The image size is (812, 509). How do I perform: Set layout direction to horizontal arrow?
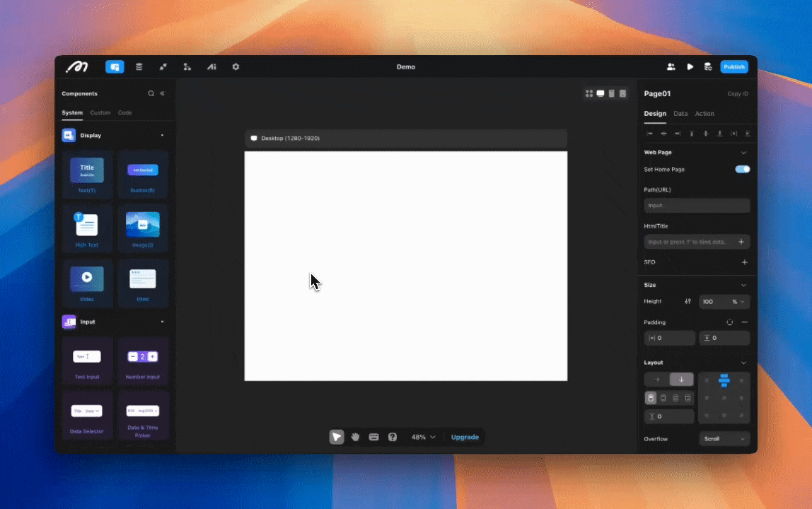click(656, 380)
